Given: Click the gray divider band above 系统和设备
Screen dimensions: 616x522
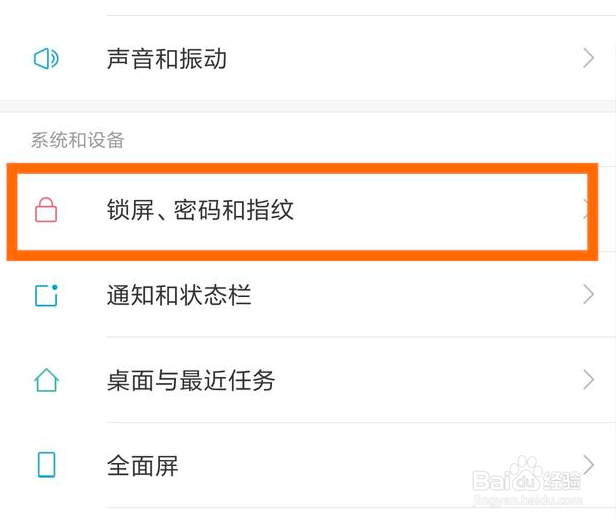Looking at the screenshot, I should (308, 105).
